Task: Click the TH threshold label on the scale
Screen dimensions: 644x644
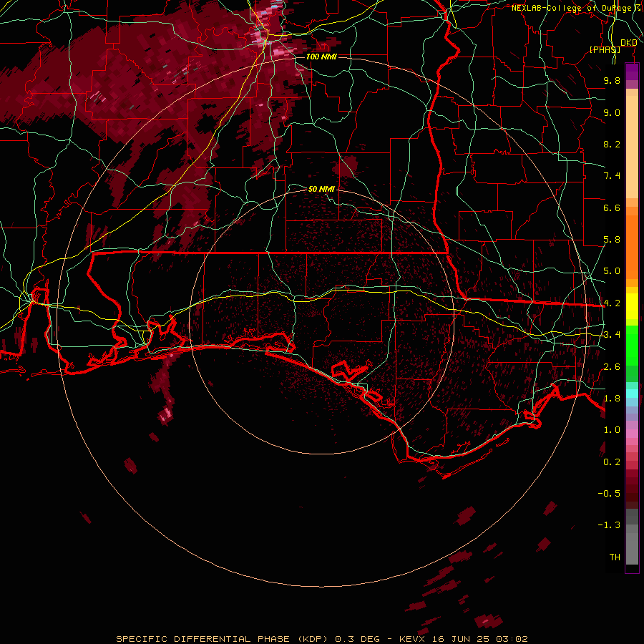Action: tap(615, 557)
